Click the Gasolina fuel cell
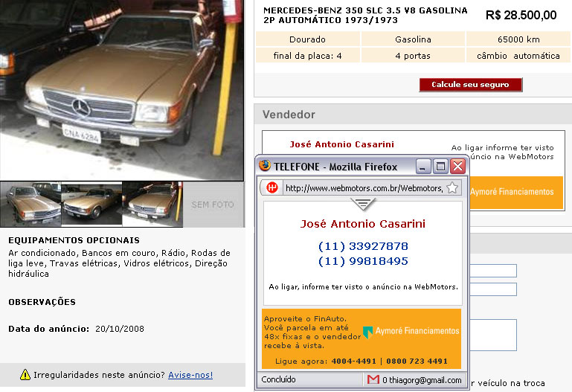Image resolution: width=572 pixels, height=392 pixels. click(x=413, y=39)
